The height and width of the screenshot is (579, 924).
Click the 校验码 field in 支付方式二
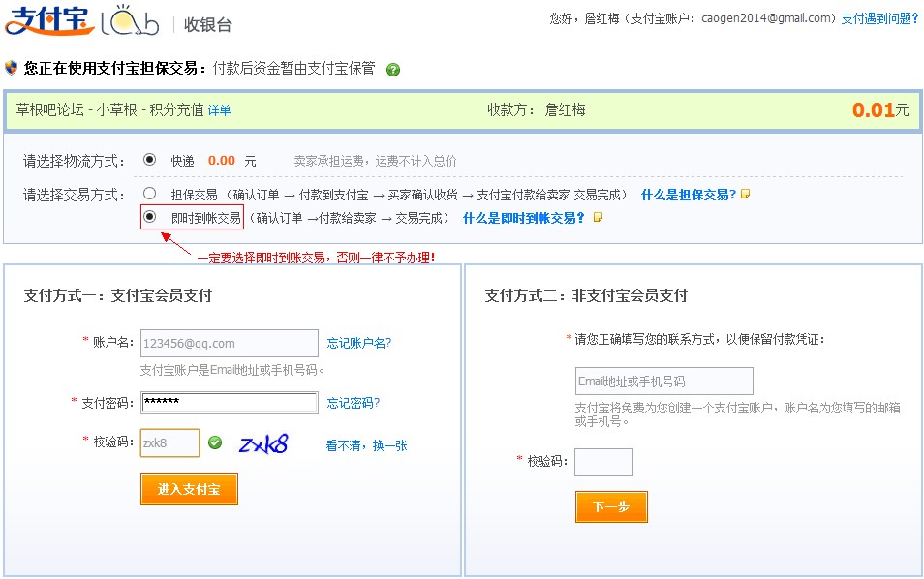(x=603, y=463)
